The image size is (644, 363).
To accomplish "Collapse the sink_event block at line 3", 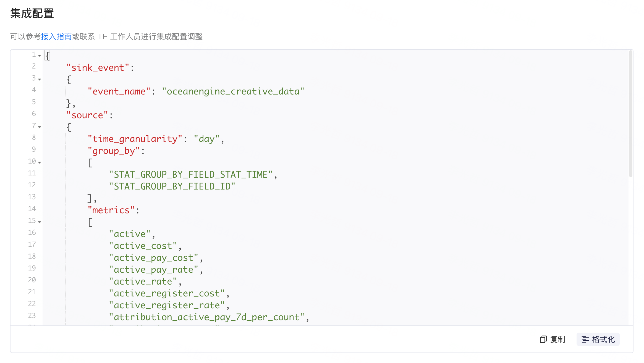I will click(40, 80).
